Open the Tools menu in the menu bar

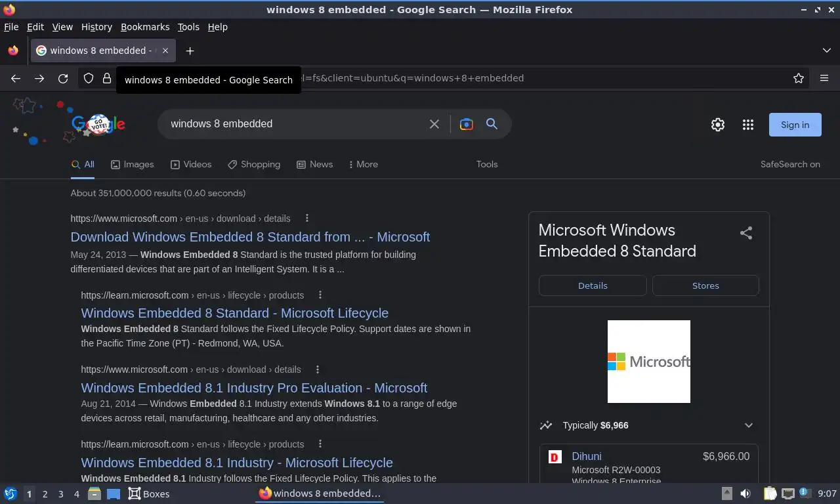click(x=188, y=27)
